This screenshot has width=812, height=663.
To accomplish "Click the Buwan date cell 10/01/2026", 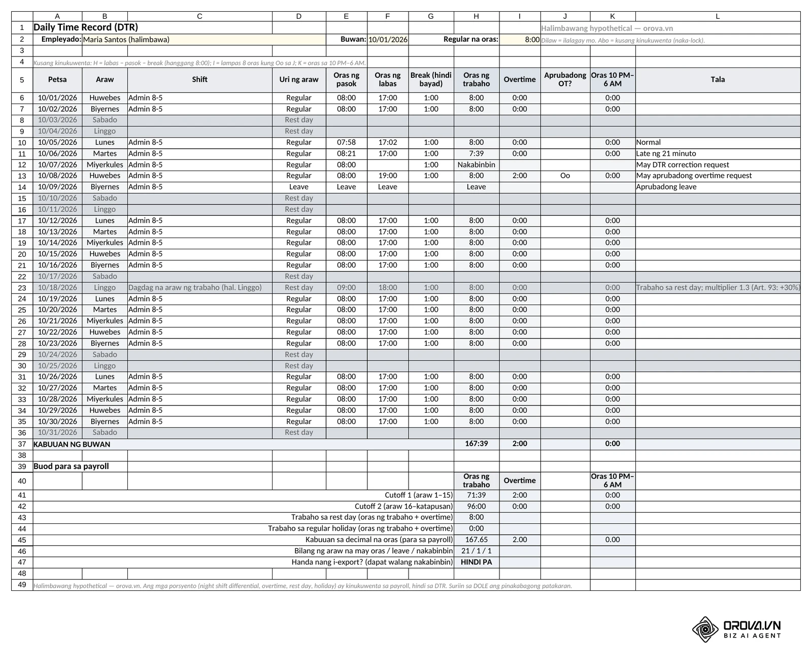I will click(388, 39).
